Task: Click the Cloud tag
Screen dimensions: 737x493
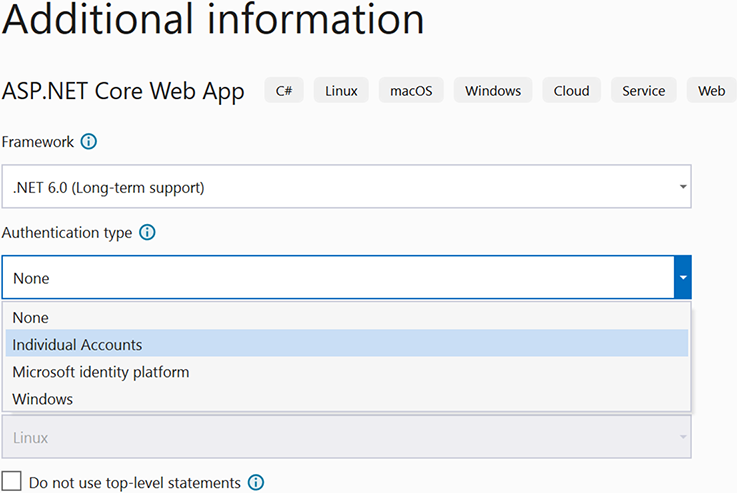Action: tap(572, 90)
